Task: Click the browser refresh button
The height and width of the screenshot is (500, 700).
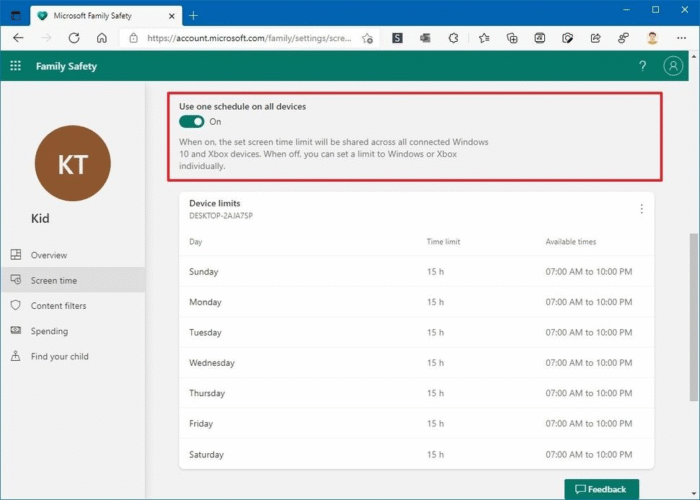Action: click(74, 38)
